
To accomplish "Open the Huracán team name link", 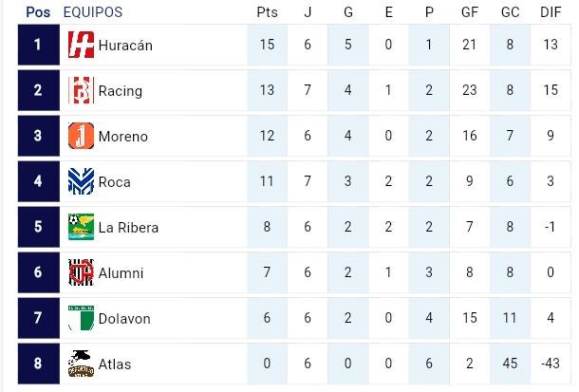I will [125, 46].
